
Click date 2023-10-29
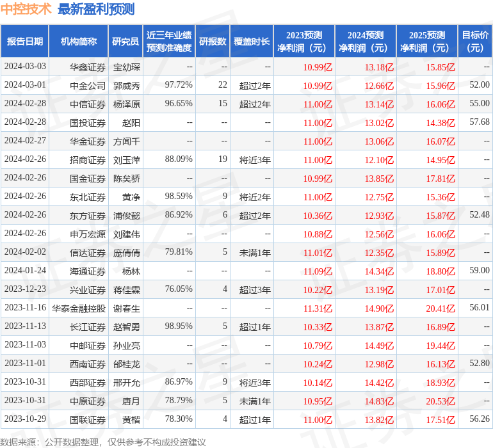[x=25, y=419]
